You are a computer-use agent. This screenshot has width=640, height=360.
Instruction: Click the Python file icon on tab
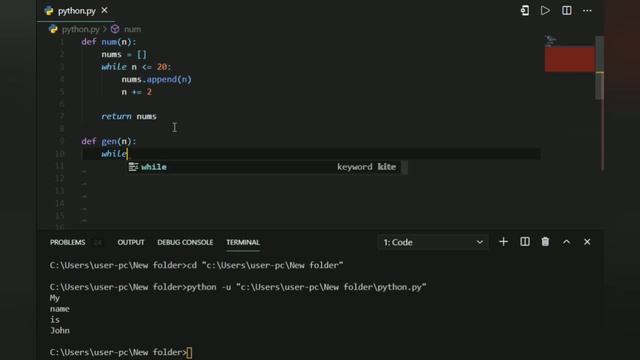point(49,11)
